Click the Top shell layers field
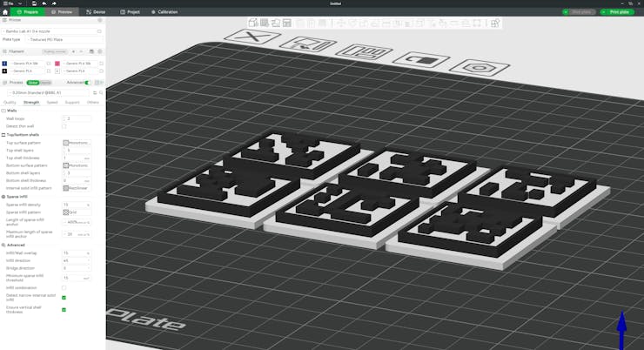The height and width of the screenshot is (350, 644). [x=77, y=151]
